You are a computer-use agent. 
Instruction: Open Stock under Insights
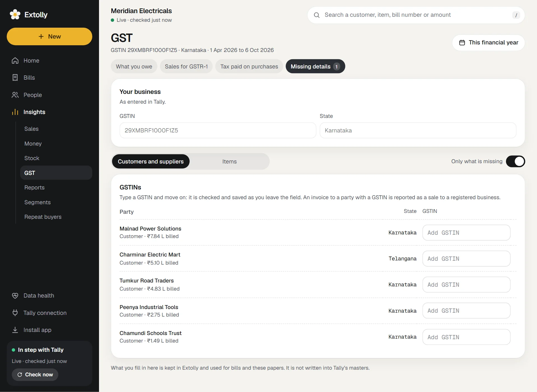click(56, 158)
